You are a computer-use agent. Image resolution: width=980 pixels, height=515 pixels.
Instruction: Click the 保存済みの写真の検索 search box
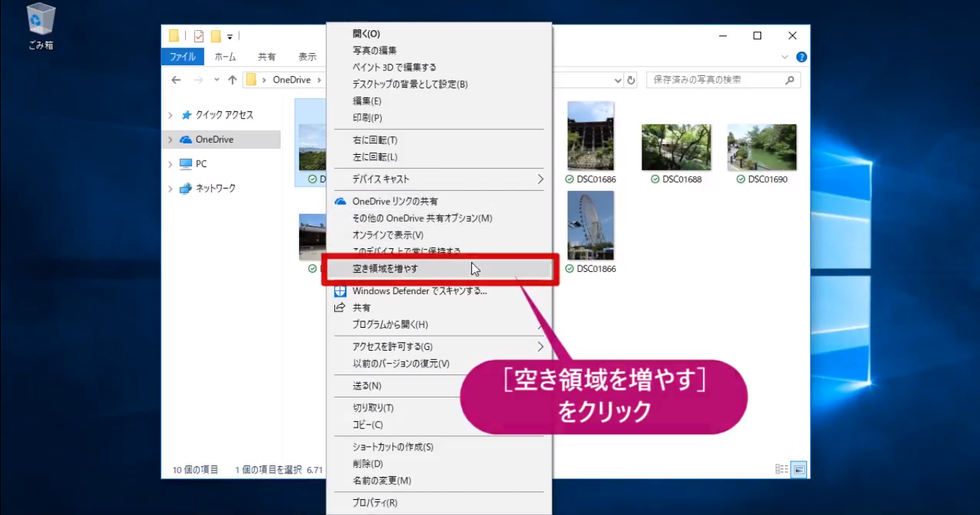pos(723,80)
